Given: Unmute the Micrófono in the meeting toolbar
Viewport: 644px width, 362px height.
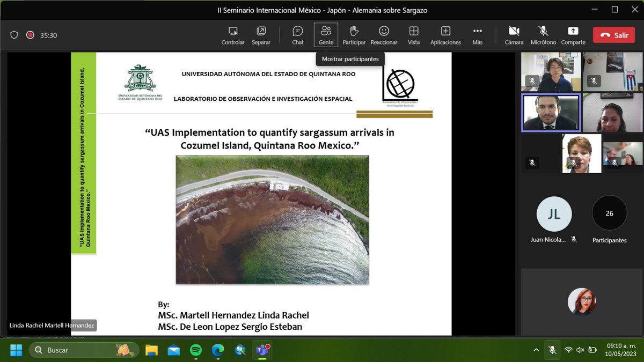Looking at the screenshot, I should coord(543,35).
